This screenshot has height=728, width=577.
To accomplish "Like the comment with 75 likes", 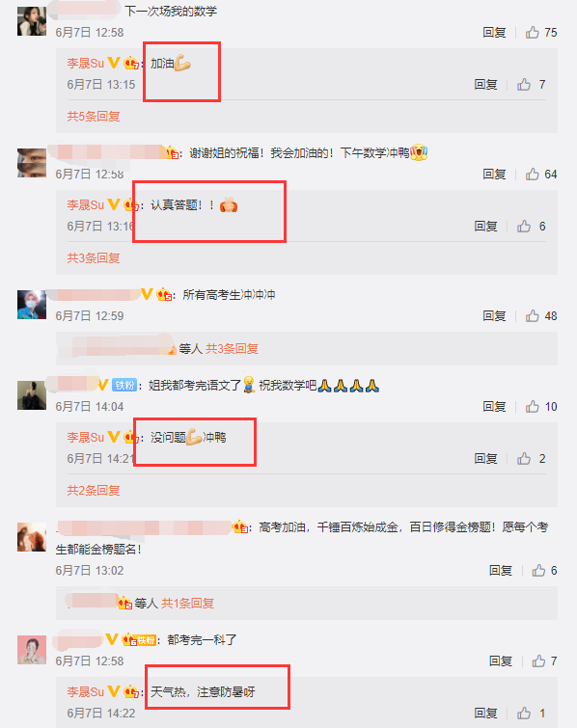I will (532, 32).
